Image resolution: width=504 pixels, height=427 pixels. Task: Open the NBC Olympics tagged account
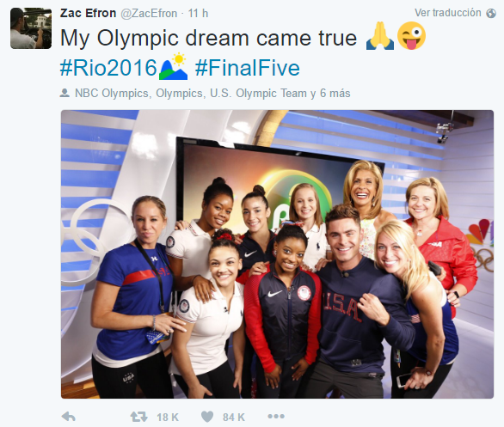point(111,94)
